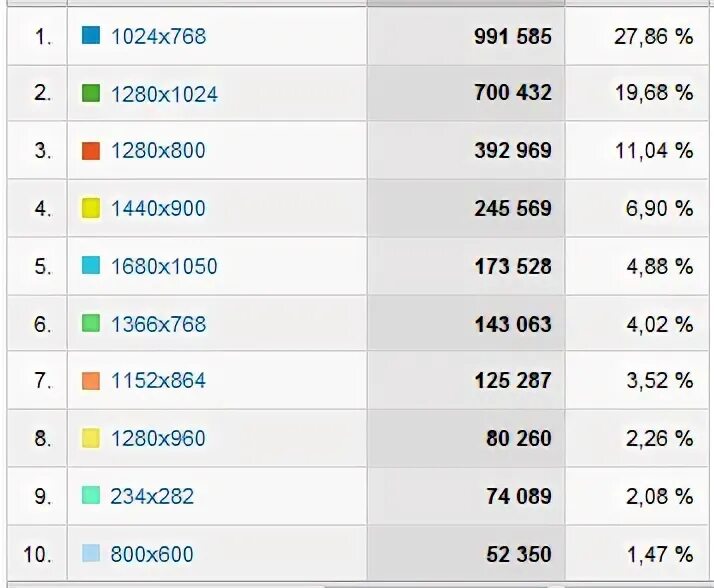Screen dimensions: 714x588
Task: Click the pale yellow swatch beside 1280x960
Action: coord(91,438)
